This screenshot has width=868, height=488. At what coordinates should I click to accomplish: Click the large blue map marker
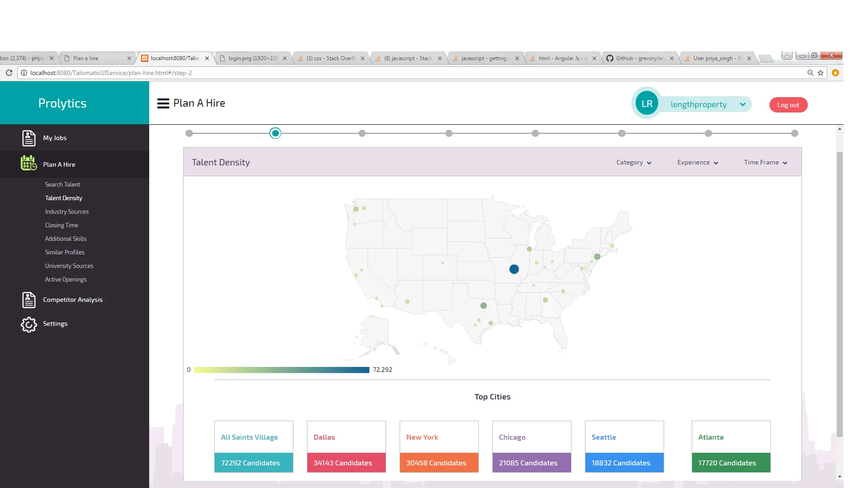(514, 269)
